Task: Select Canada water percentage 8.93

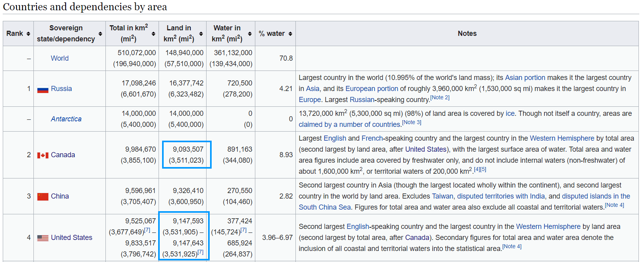Action: [286, 155]
